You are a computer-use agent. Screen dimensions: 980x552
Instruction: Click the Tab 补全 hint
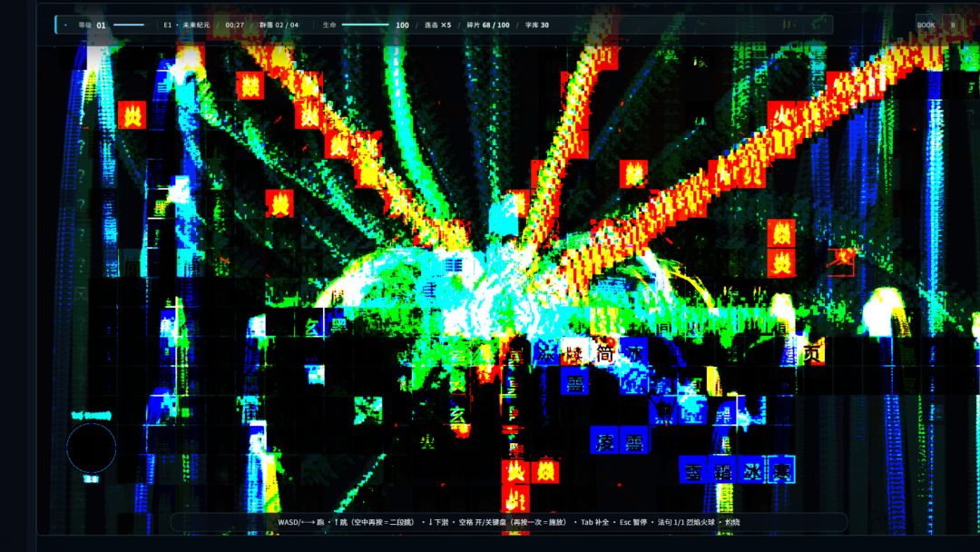(x=595, y=522)
